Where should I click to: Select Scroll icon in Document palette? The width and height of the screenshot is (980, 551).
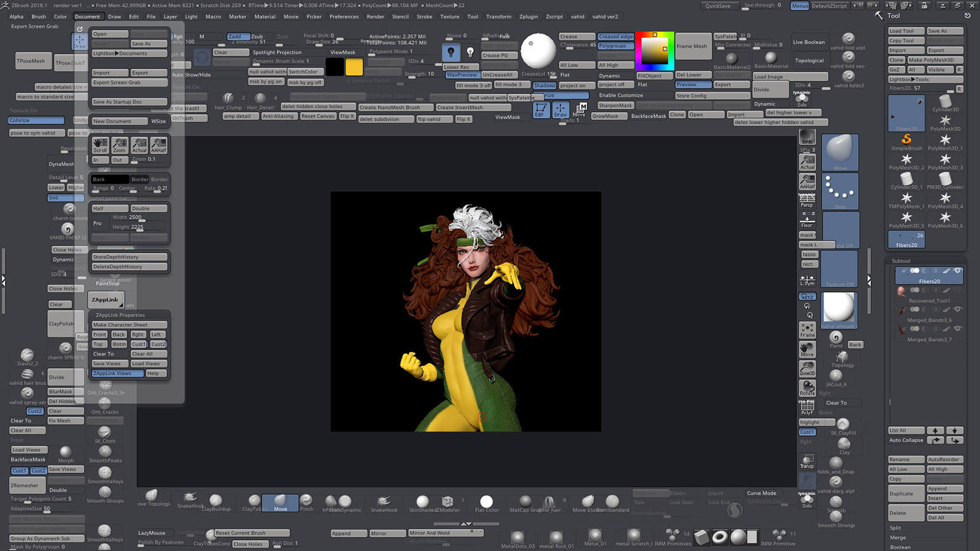pyautogui.click(x=100, y=145)
